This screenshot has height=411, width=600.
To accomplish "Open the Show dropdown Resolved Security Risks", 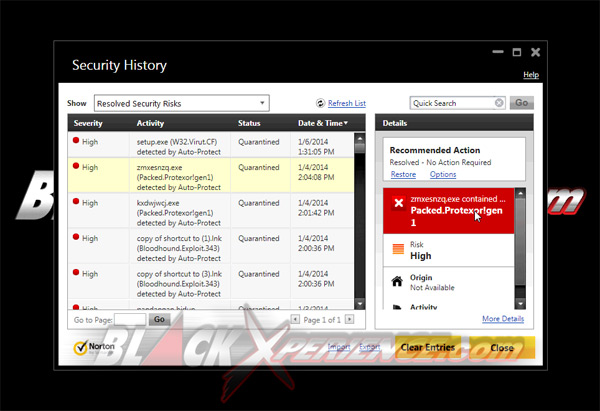I will coord(182,103).
